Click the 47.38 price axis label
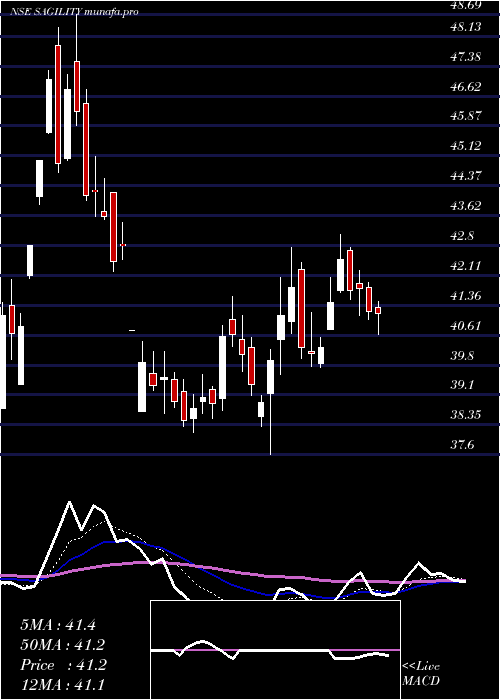This screenshot has width=500, height=700. coord(466,57)
